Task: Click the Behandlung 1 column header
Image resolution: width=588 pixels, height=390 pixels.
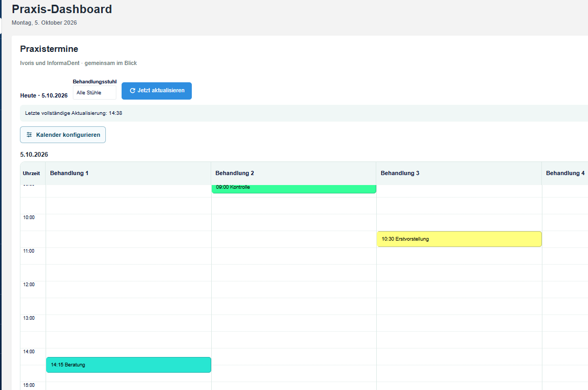Action: click(x=128, y=174)
